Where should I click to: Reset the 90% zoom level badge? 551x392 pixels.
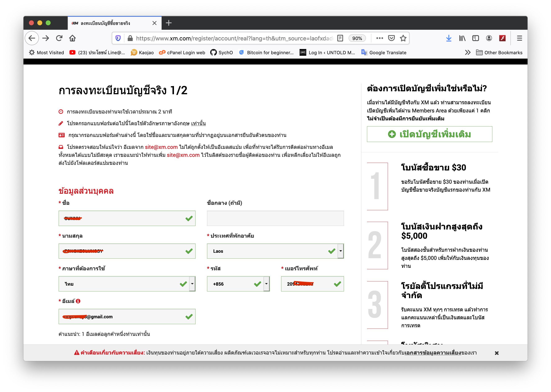357,38
